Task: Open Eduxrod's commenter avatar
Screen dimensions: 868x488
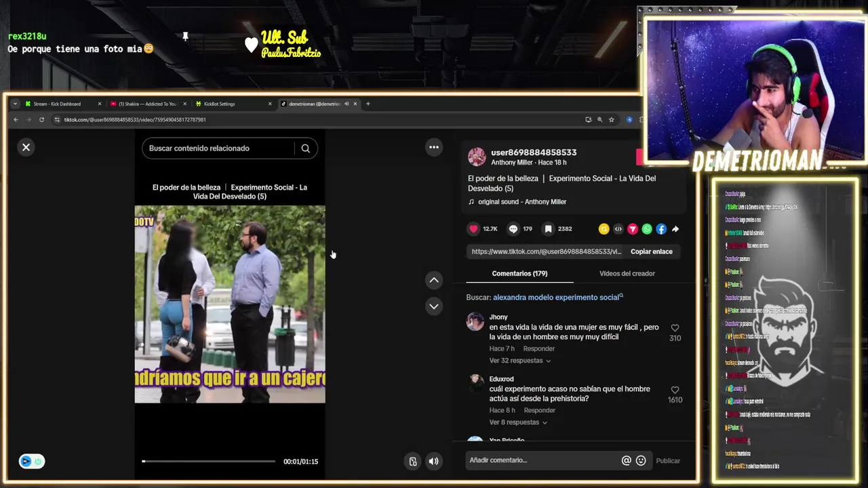Action: (x=475, y=383)
